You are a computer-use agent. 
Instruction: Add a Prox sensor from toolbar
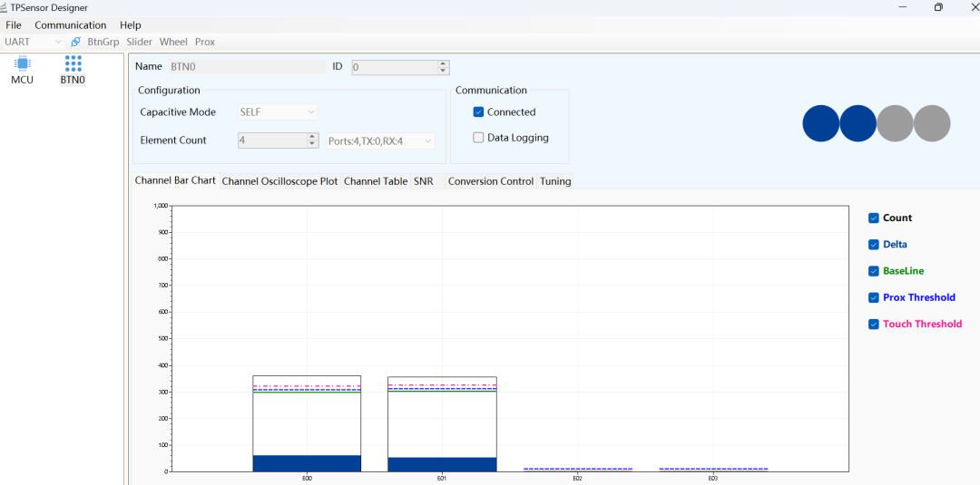[205, 42]
